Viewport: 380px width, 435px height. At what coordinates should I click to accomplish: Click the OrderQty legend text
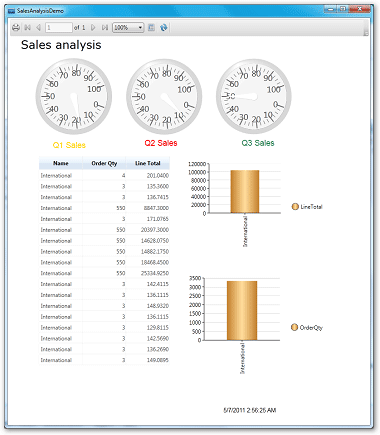coord(311,328)
